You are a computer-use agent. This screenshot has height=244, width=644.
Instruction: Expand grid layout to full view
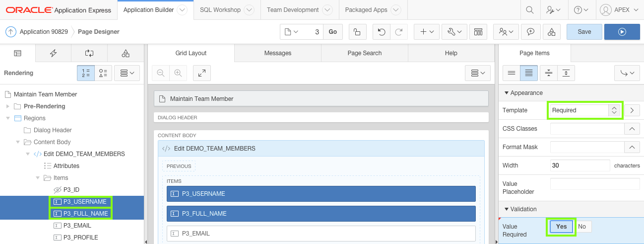click(x=202, y=73)
